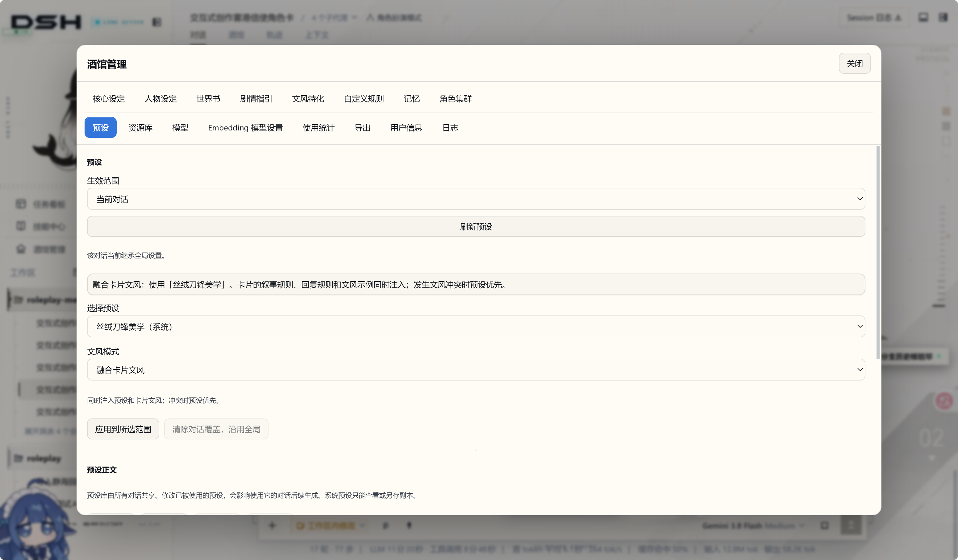The width and height of the screenshot is (958, 560).
Task: Click the 应用到所选范围 button
Action: (123, 429)
